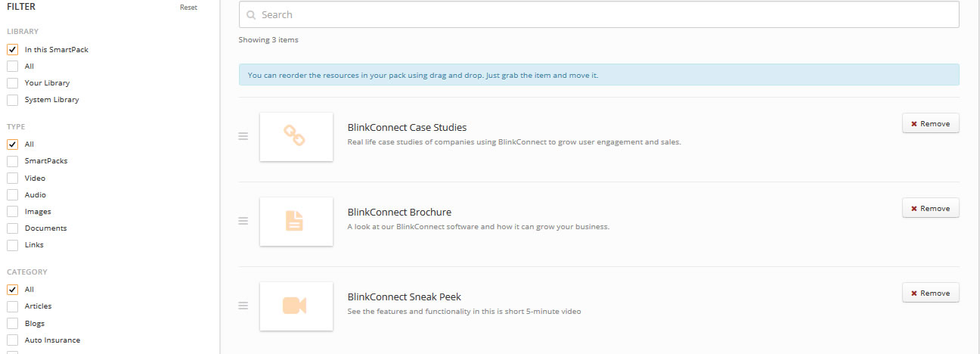The height and width of the screenshot is (354, 980).
Task: Grab the drag handle beside BlinkConnect Case Studies
Action: tap(243, 136)
